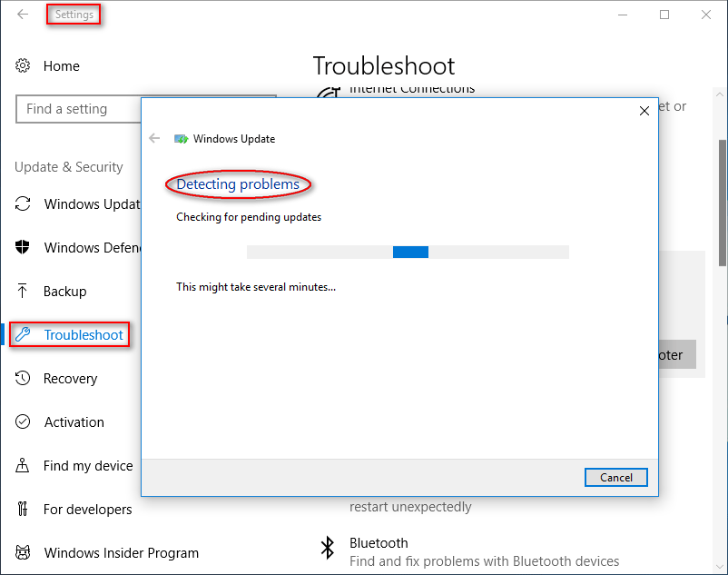Click the Windows Update sync icon in sidebar
The width and height of the screenshot is (728, 575).
point(23,203)
